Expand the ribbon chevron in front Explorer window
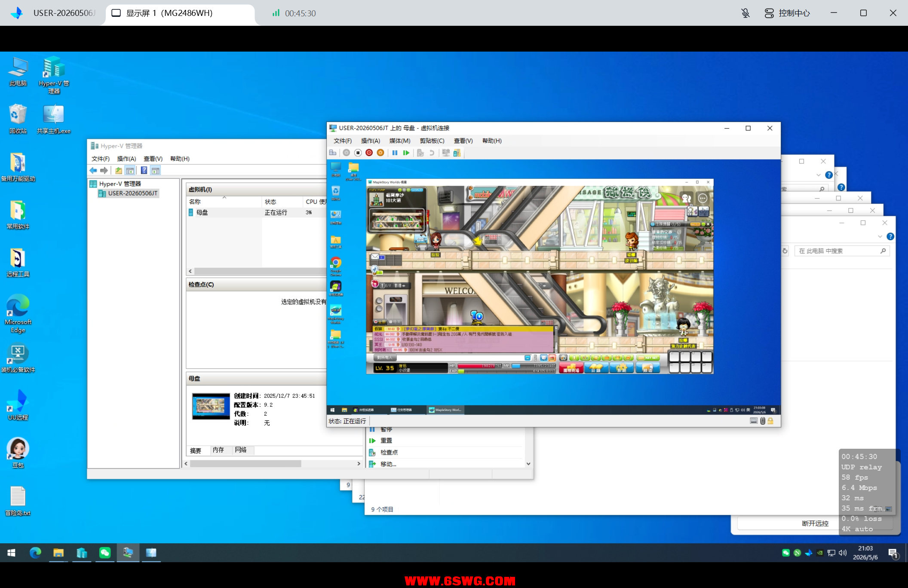Image resolution: width=908 pixels, height=588 pixels. coord(880,236)
